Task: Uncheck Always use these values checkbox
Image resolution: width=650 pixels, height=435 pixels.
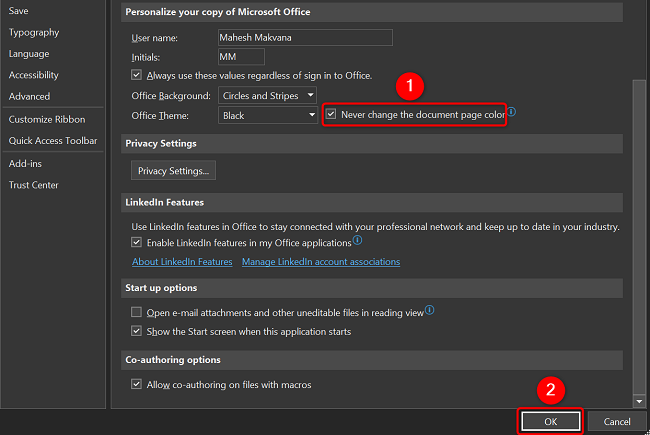Action: pyautogui.click(x=137, y=75)
